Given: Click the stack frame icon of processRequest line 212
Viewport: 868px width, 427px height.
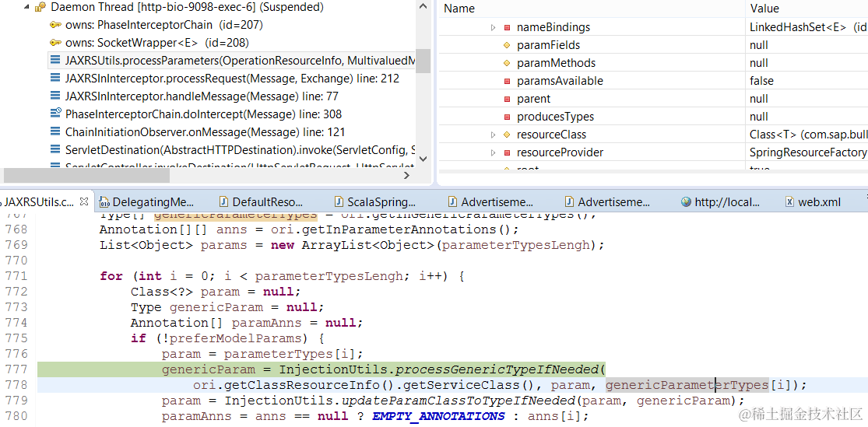Looking at the screenshot, I should (54, 79).
